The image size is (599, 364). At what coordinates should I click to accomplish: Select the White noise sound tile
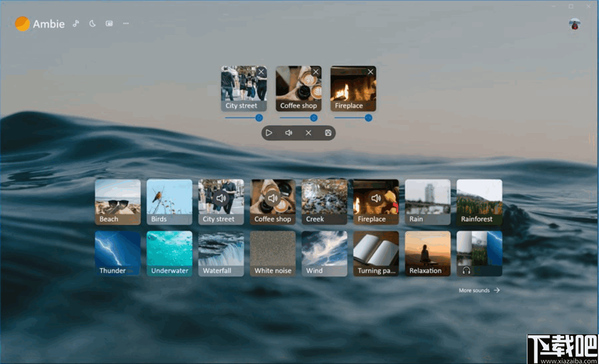coord(273,254)
